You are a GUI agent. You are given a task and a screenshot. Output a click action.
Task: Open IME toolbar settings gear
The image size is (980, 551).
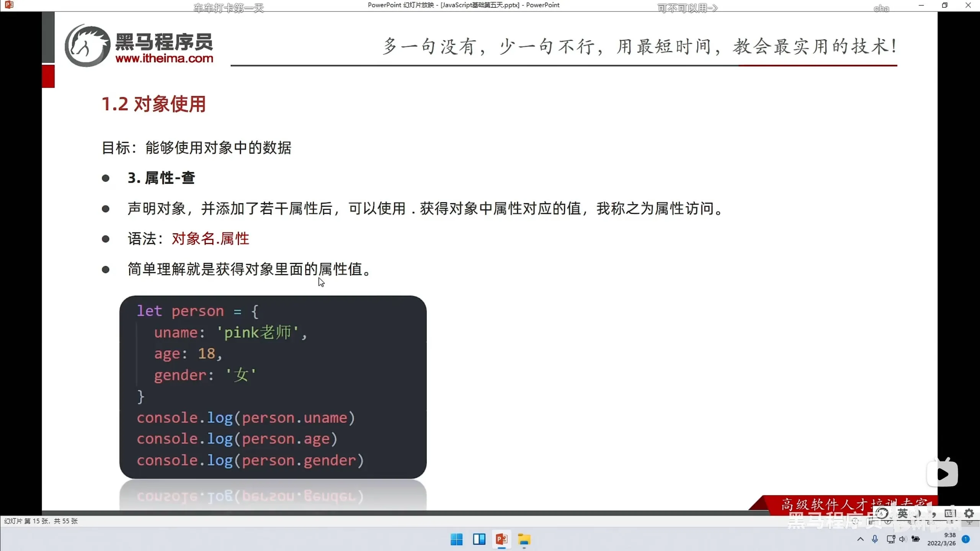point(969,513)
